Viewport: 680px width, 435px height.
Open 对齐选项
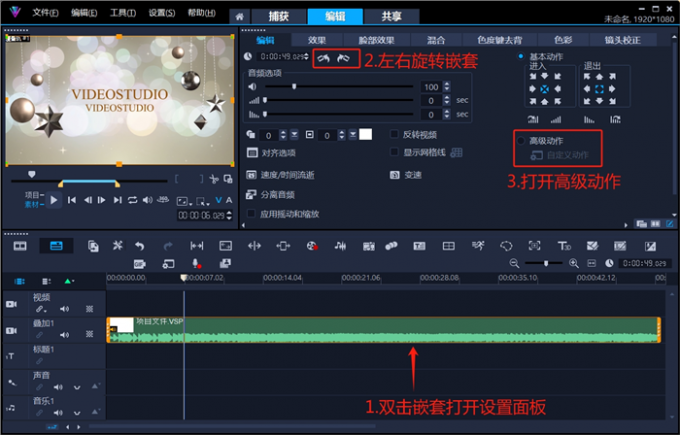(x=271, y=153)
